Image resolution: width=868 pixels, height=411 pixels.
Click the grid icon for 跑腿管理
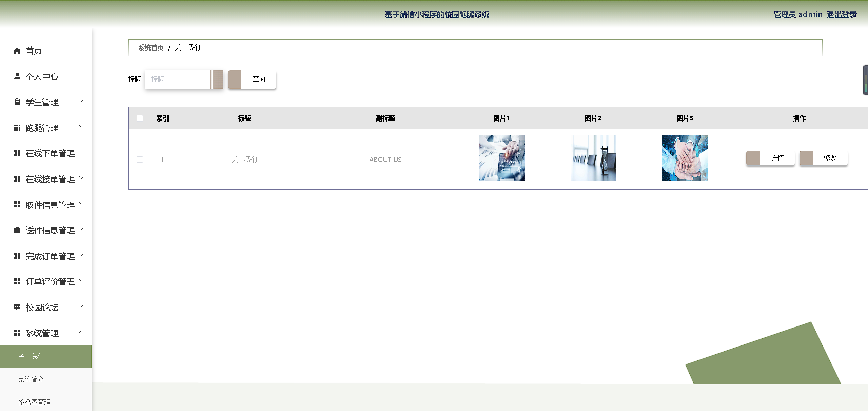click(17, 128)
